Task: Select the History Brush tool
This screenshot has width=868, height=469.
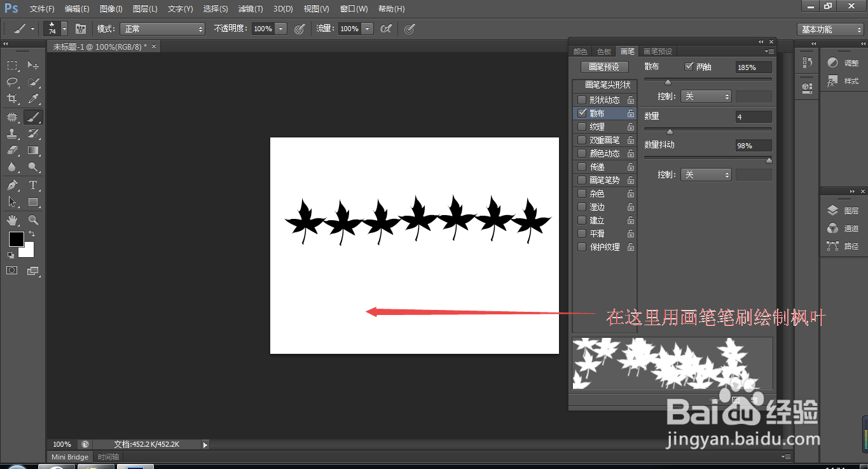Action: (33, 134)
